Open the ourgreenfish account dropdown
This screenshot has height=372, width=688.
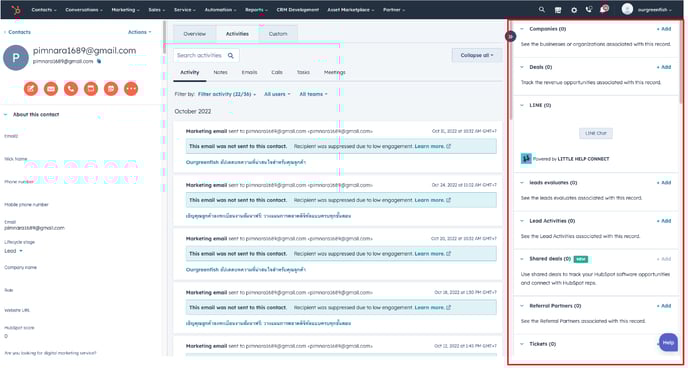click(x=655, y=10)
